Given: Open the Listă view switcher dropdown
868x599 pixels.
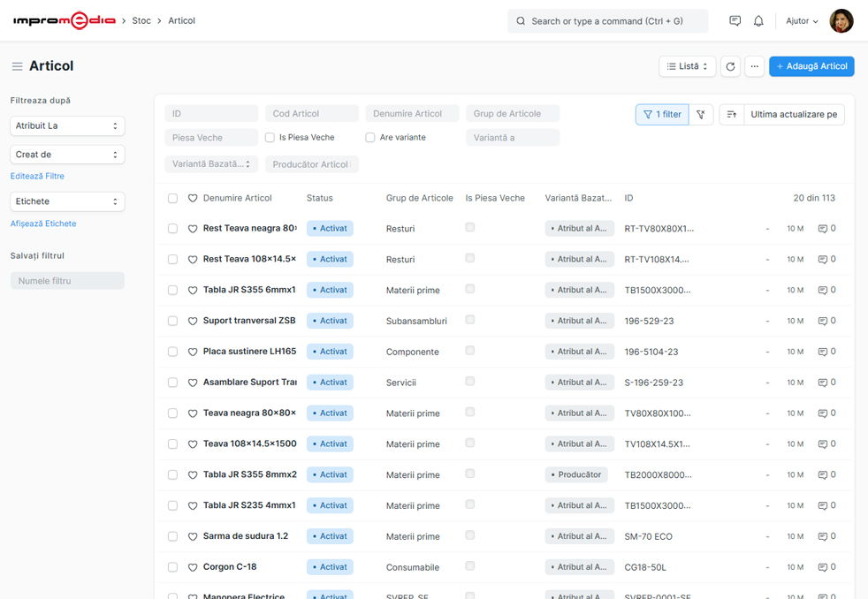Looking at the screenshot, I should click(x=687, y=66).
